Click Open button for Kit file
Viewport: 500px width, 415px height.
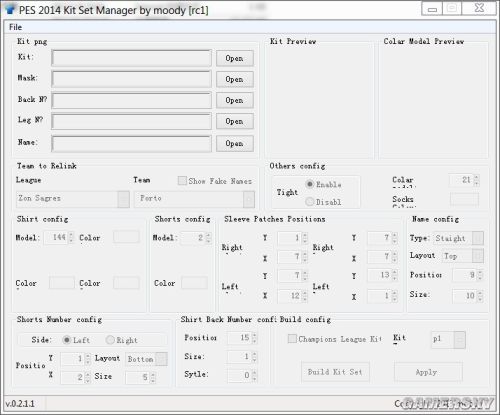(235, 58)
